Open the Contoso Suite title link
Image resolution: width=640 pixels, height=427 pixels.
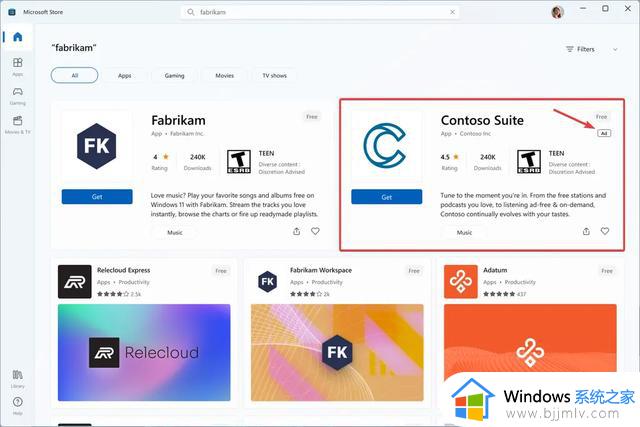pos(482,120)
